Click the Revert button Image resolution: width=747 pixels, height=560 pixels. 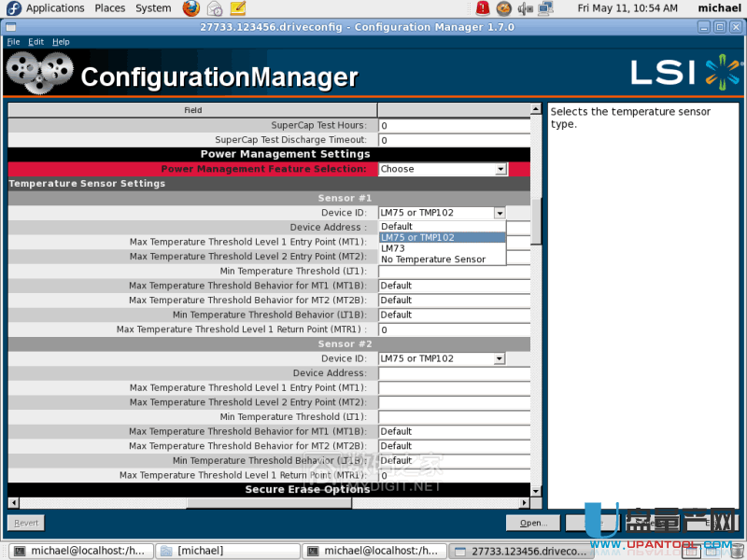pyautogui.click(x=26, y=523)
